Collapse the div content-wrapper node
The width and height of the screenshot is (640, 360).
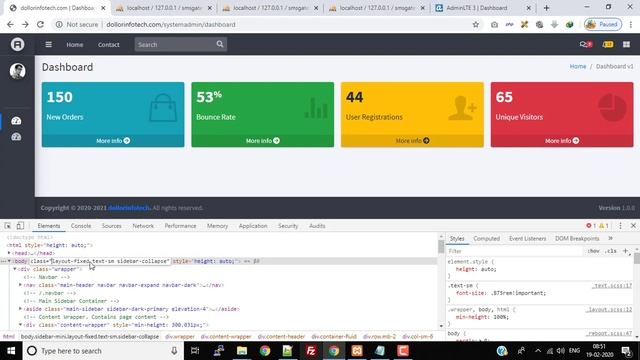point(20,325)
